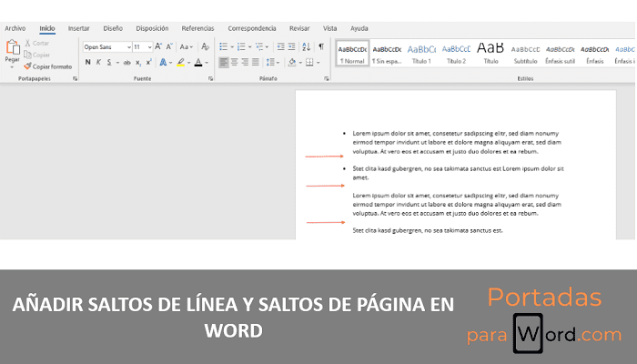This screenshot has height=364, width=637.
Task: Toggle the show paragraph marks (¶) button
Action: (320, 46)
